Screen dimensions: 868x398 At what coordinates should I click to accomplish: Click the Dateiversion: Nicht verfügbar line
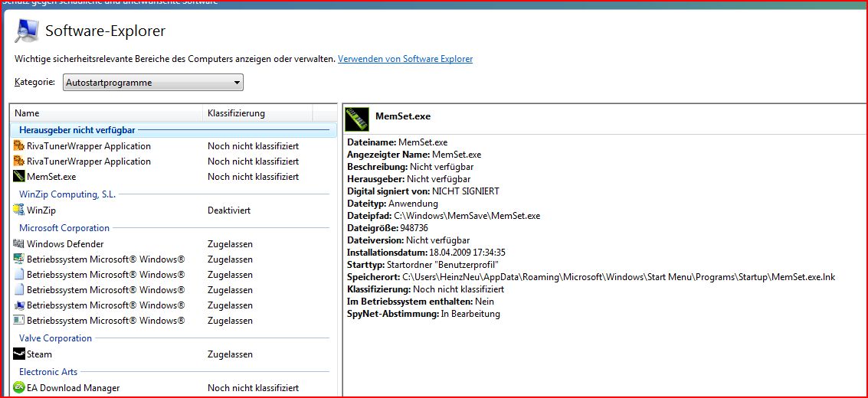click(408, 240)
